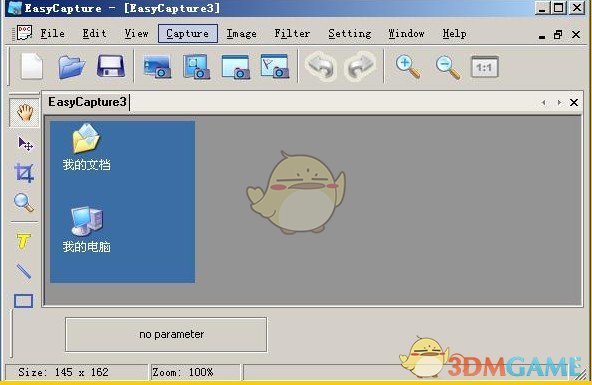The width and height of the screenshot is (592, 385).
Task: Capture full screen with first camera icon
Action: click(x=157, y=67)
